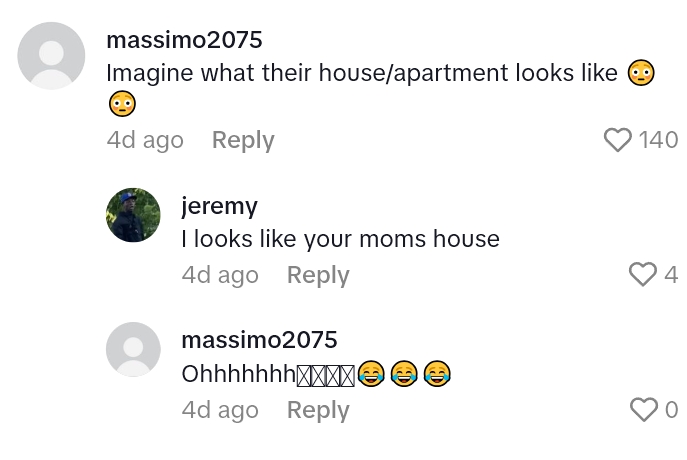Reply to jeremy's moms house comment
This screenshot has height=460, width=687.
[x=318, y=276]
